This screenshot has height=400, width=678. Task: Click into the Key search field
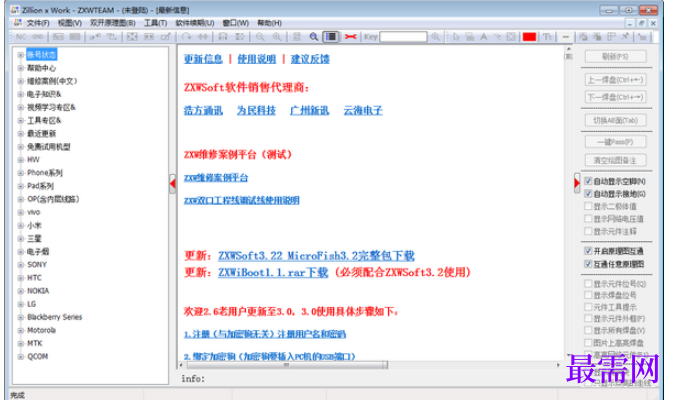[403, 37]
